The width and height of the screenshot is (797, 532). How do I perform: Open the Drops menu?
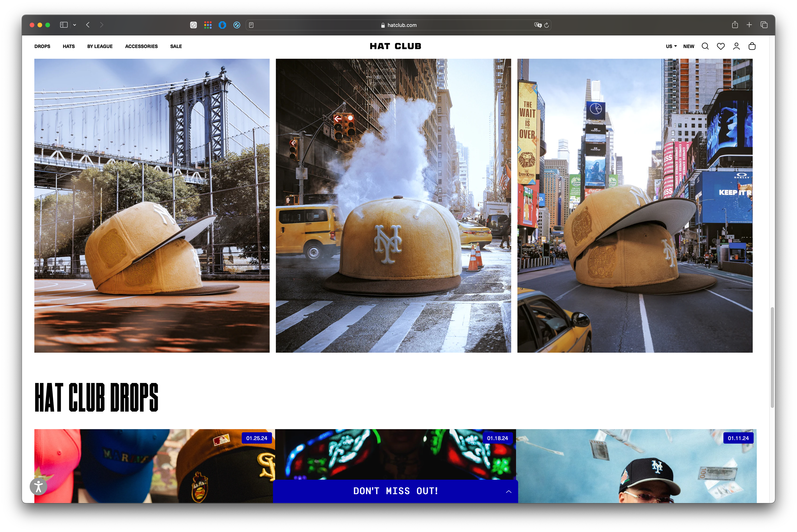42,46
